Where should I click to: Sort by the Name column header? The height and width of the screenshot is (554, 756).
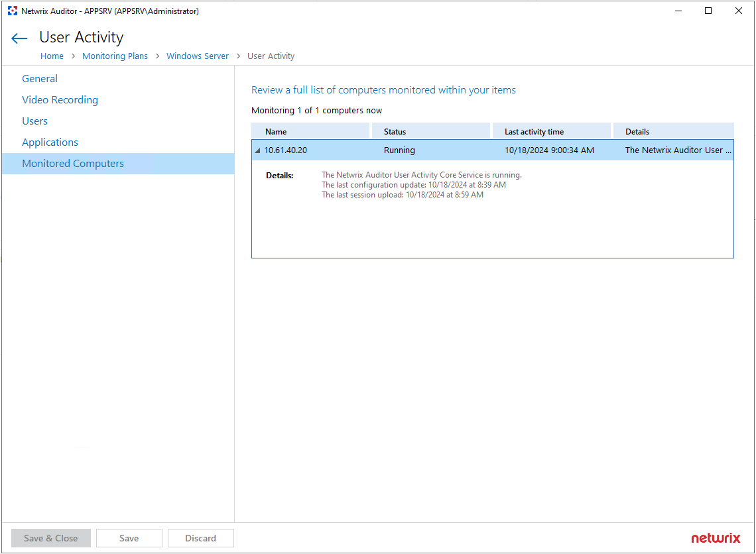[x=276, y=132]
